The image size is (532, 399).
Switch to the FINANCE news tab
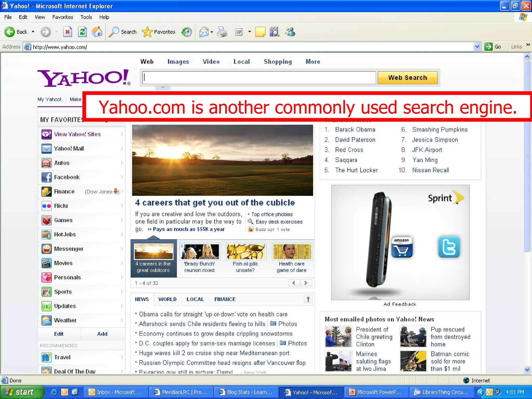pos(225,299)
